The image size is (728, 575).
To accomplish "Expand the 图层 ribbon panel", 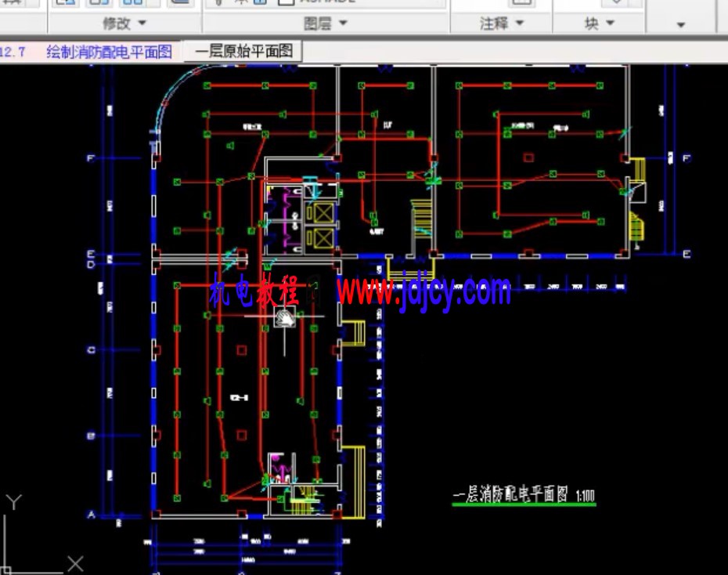I will [326, 23].
